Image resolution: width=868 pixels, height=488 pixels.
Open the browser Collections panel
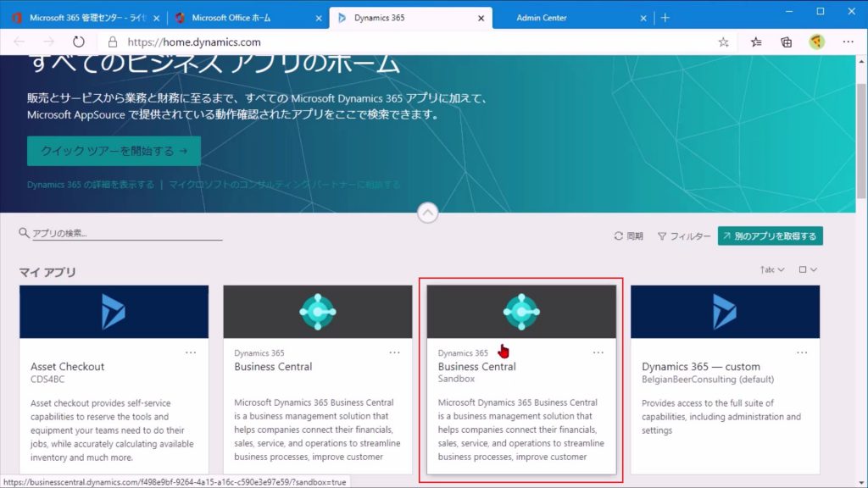[786, 42]
